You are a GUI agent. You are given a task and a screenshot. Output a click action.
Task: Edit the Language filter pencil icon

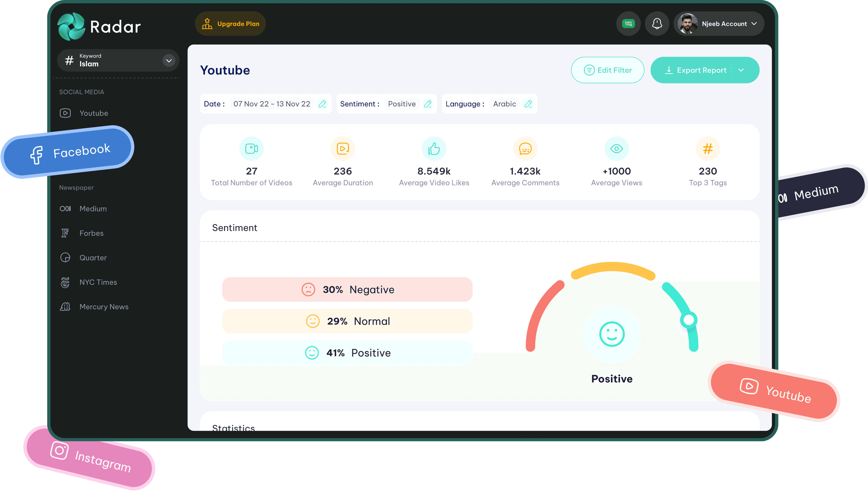tap(528, 104)
